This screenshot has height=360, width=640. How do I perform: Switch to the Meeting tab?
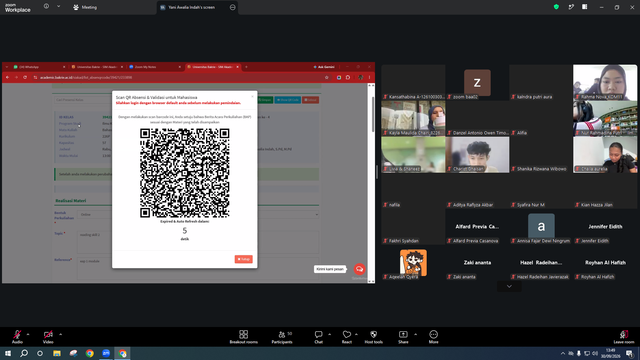[85, 7]
